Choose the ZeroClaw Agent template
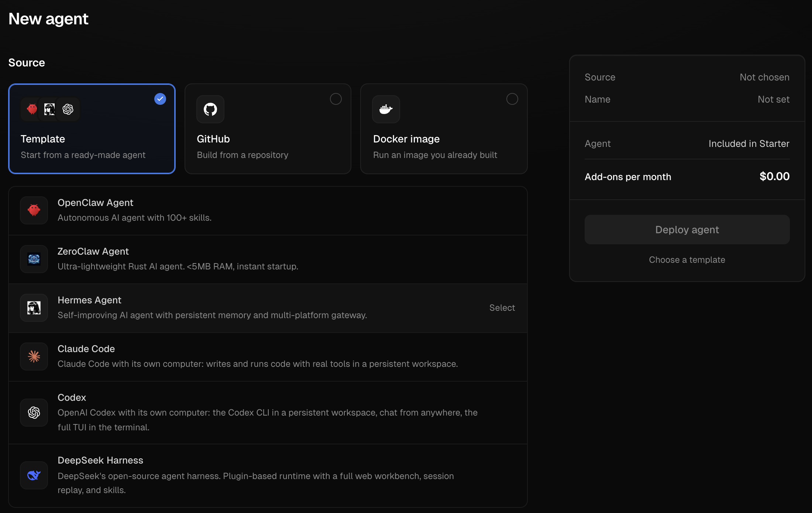 268,259
